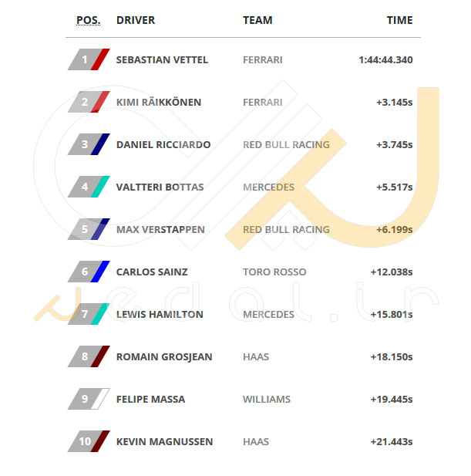Open Sebastian Vettel driver name
The width and height of the screenshot is (471, 476).
click(x=162, y=60)
